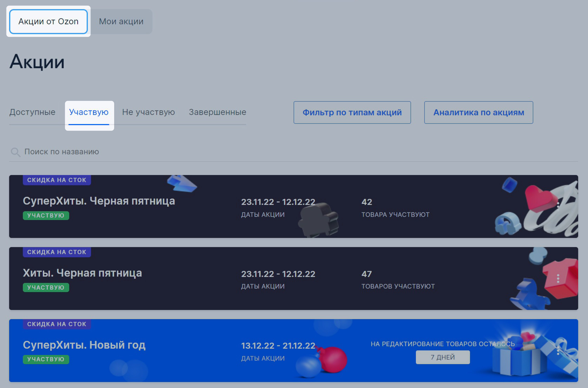
Task: Open the Не участвую tab
Action: tap(148, 112)
